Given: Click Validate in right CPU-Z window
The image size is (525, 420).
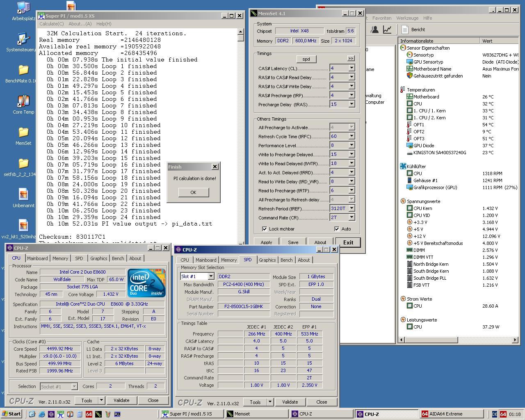Looking at the screenshot, I should pyautogui.click(x=290, y=402).
